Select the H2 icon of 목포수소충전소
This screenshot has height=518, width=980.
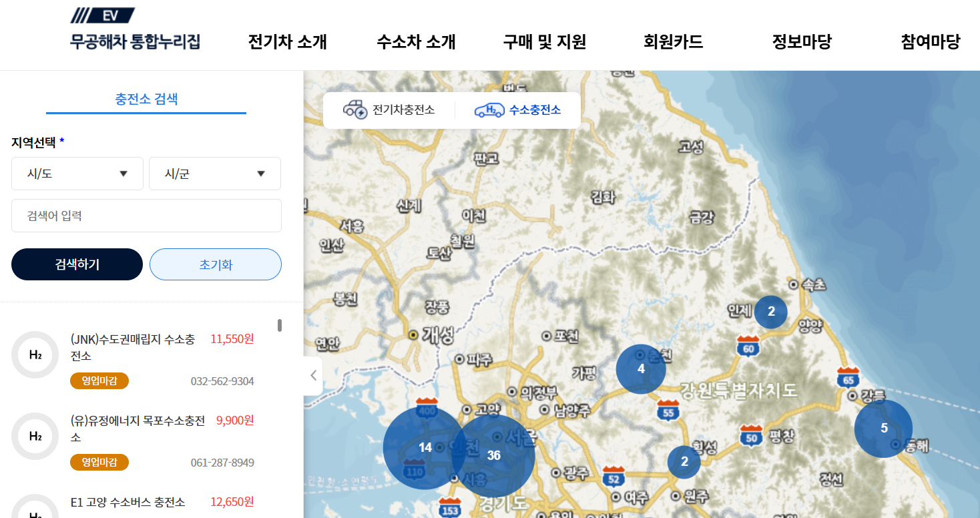pyautogui.click(x=35, y=436)
